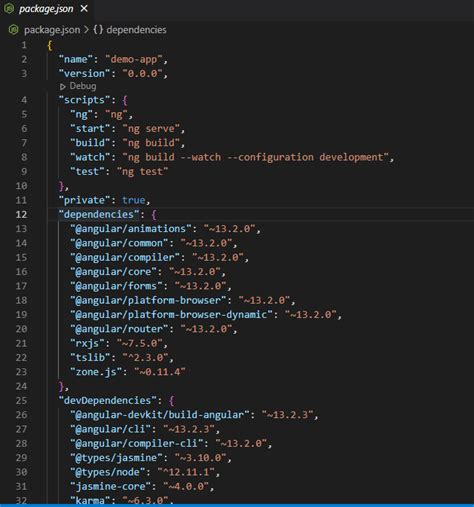This screenshot has height=507, width=474.
Task: Click the "dependencies" key on line 12
Action: (x=99, y=214)
